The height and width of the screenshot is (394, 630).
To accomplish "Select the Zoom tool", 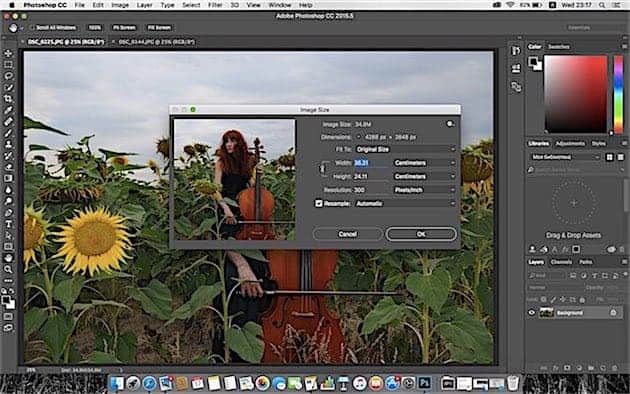I will click(x=8, y=269).
